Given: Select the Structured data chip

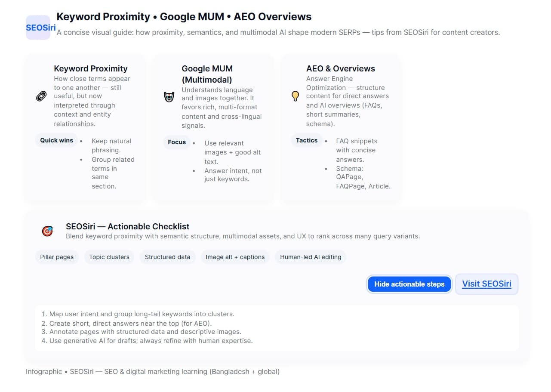Looking at the screenshot, I should point(167,257).
